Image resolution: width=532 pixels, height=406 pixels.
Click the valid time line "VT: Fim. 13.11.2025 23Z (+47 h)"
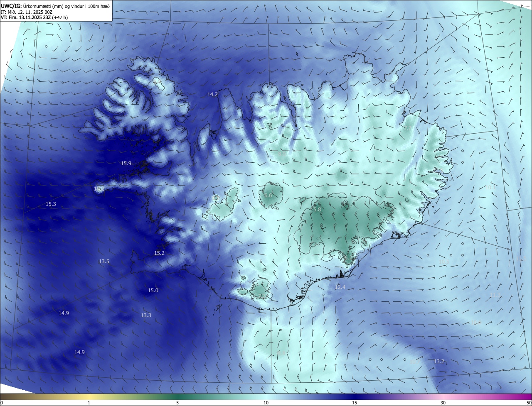pos(34,17)
